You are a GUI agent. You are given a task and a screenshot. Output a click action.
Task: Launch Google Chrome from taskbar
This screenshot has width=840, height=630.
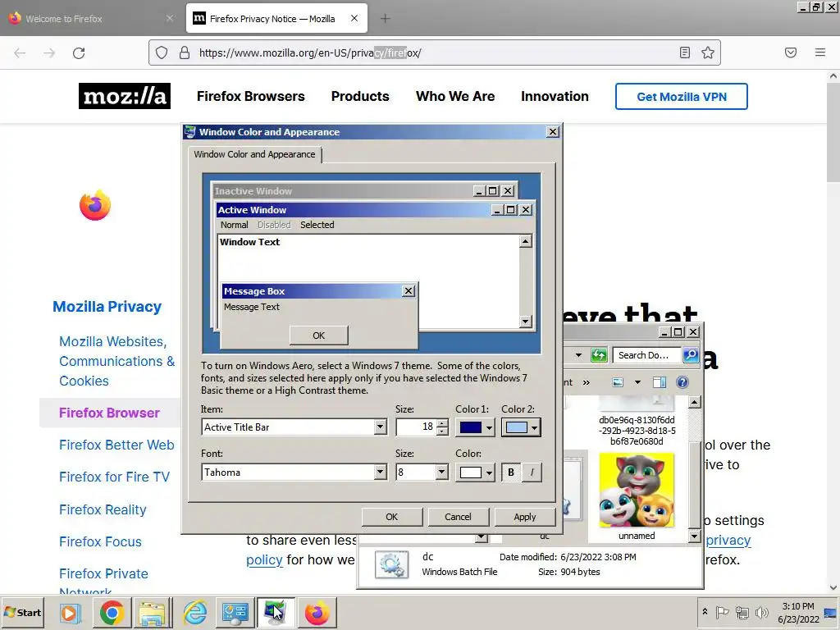[112, 613]
